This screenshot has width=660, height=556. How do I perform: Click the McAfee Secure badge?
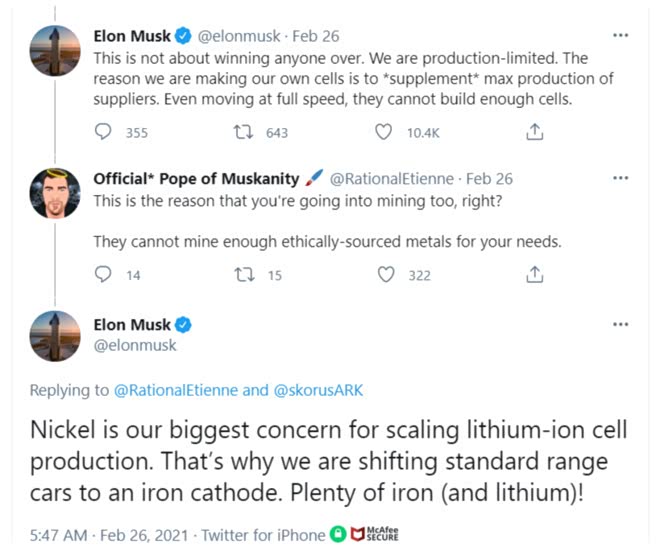(374, 535)
